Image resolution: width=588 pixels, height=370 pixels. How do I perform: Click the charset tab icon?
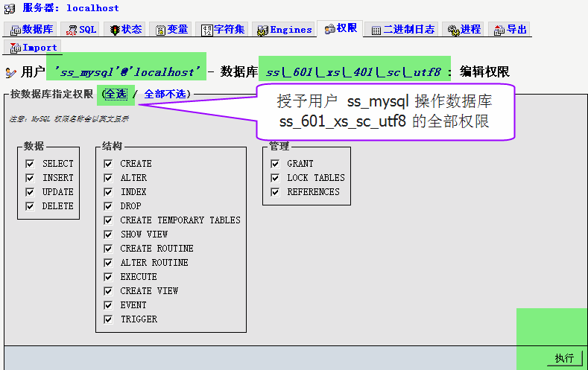[207, 31]
